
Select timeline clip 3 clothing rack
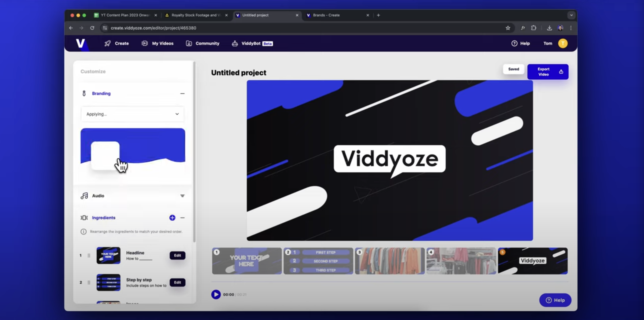(x=390, y=261)
